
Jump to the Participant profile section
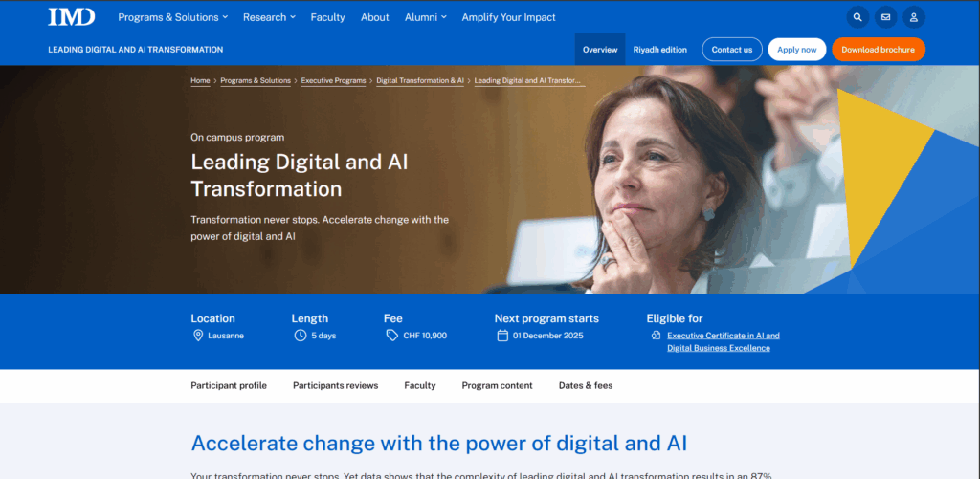coord(229,386)
